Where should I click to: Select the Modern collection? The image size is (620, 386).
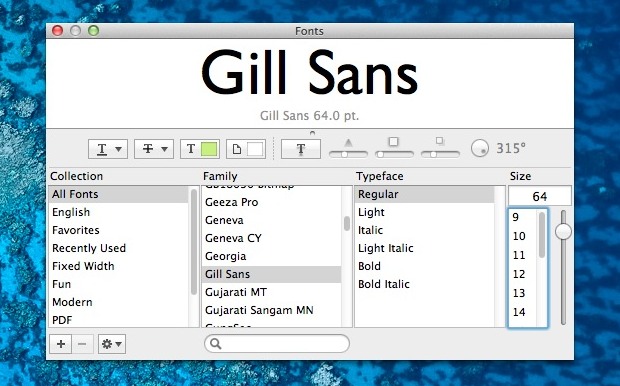click(x=119, y=302)
